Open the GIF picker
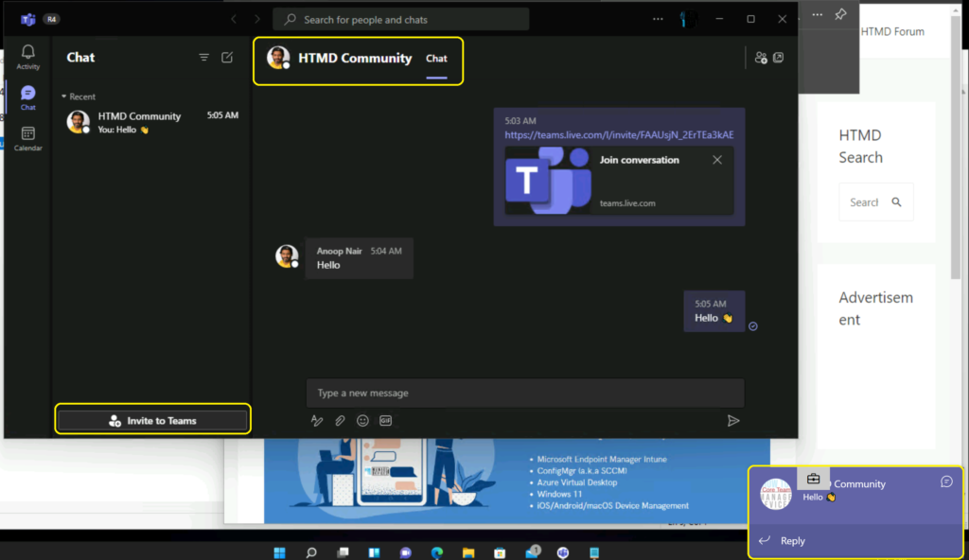This screenshot has height=560, width=969. tap(386, 421)
